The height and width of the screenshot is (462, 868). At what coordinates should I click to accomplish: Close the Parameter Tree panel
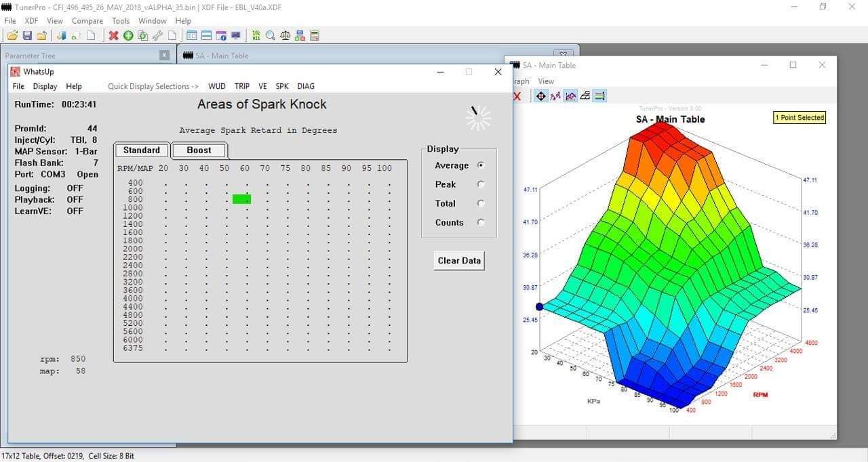164,56
